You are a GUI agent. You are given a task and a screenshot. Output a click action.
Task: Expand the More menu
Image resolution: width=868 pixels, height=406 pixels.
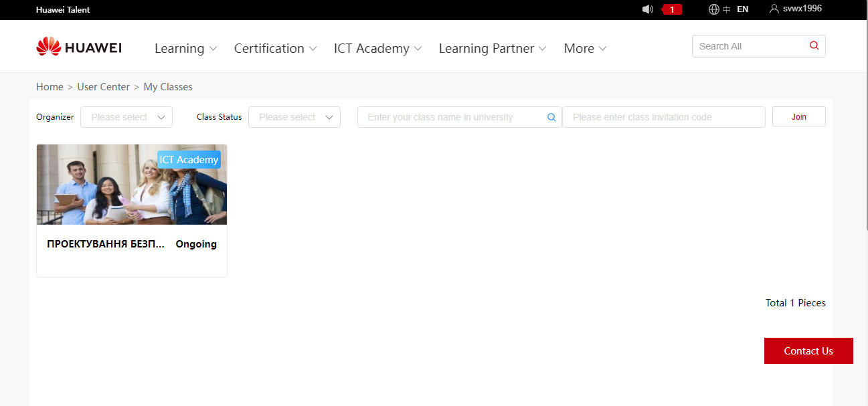(585, 48)
